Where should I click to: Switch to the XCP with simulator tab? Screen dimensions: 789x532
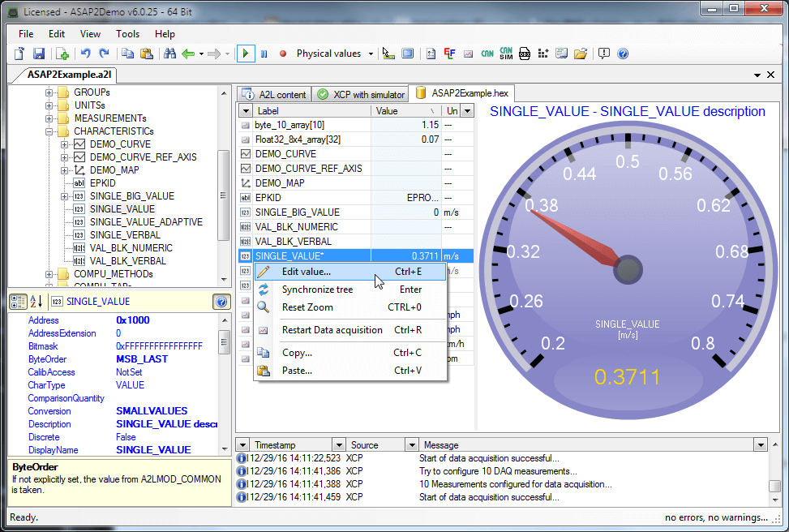coord(360,94)
